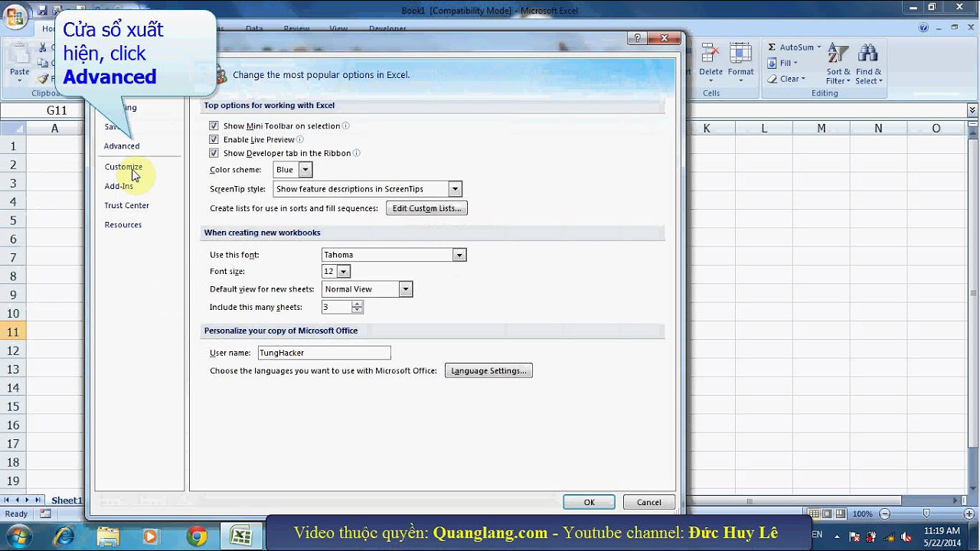980x551 pixels.
Task: Click the 100% zoom level in status bar
Action: pyautogui.click(x=862, y=514)
